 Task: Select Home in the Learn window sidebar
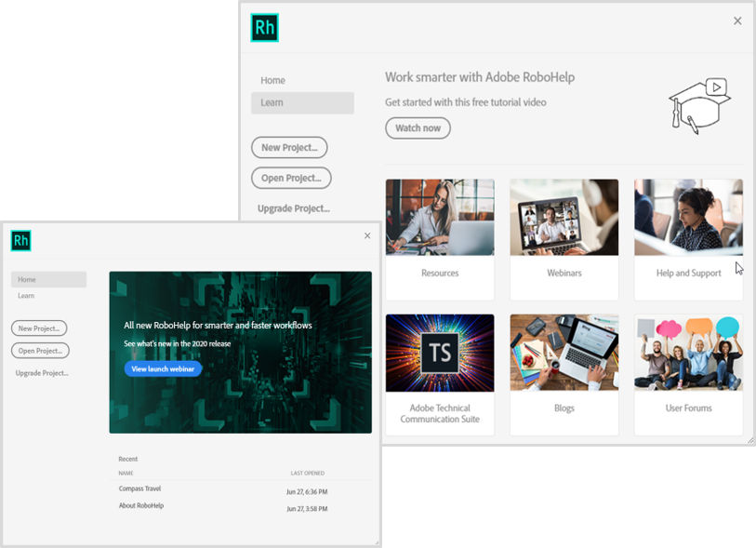point(272,80)
